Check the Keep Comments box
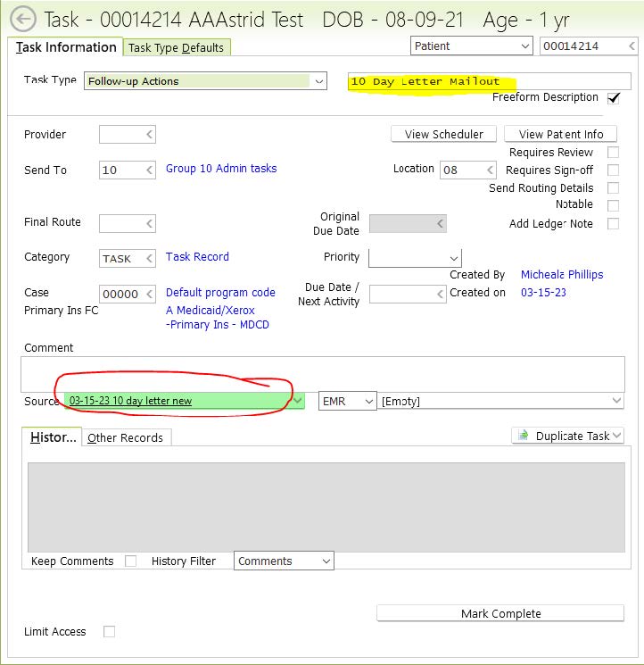This screenshot has width=644, height=665. pos(131,561)
